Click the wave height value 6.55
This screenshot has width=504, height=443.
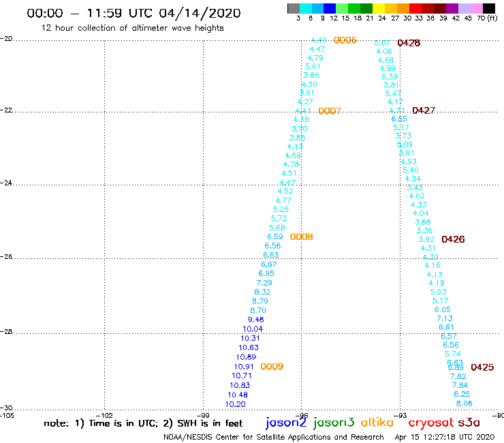click(x=399, y=119)
